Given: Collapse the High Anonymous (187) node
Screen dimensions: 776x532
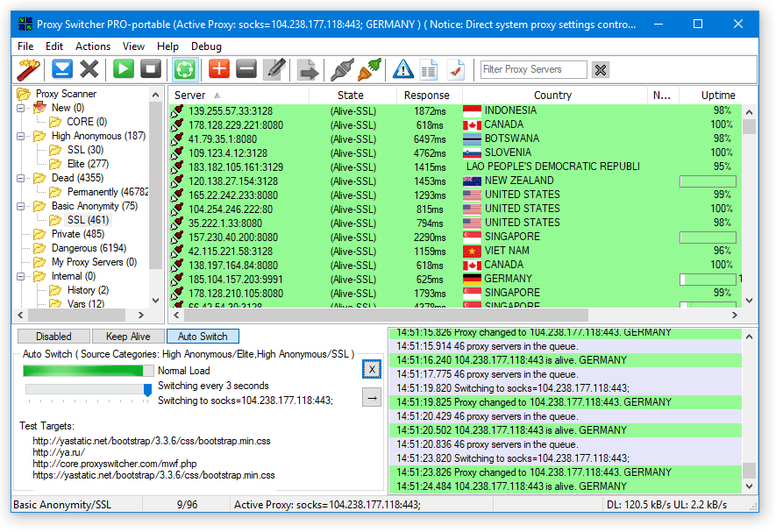Looking at the screenshot, I should pos(21,136).
